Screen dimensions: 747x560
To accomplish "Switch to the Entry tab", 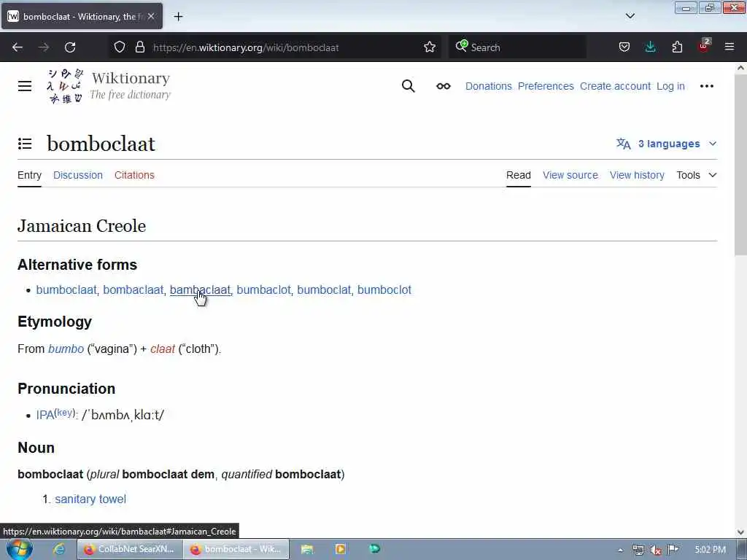I will [29, 175].
